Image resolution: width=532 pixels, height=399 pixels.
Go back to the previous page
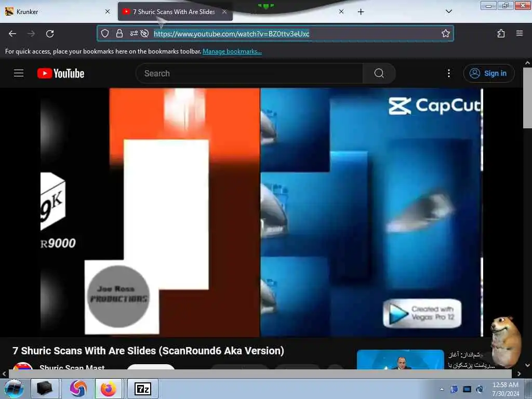pyautogui.click(x=12, y=34)
